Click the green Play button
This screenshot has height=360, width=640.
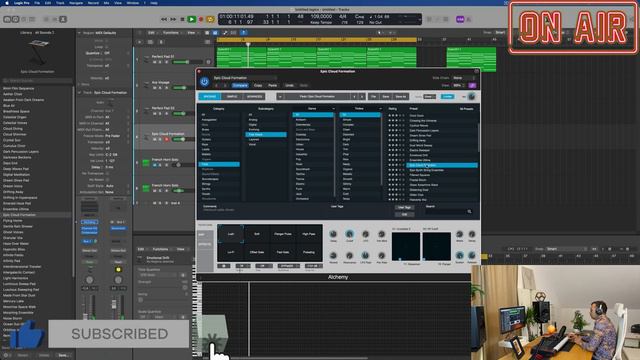(x=191, y=19)
